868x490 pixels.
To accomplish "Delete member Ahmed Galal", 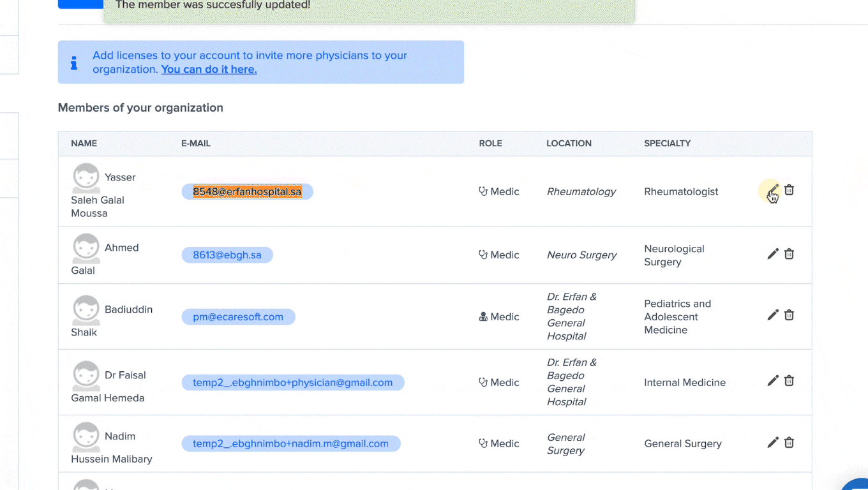I will [789, 254].
